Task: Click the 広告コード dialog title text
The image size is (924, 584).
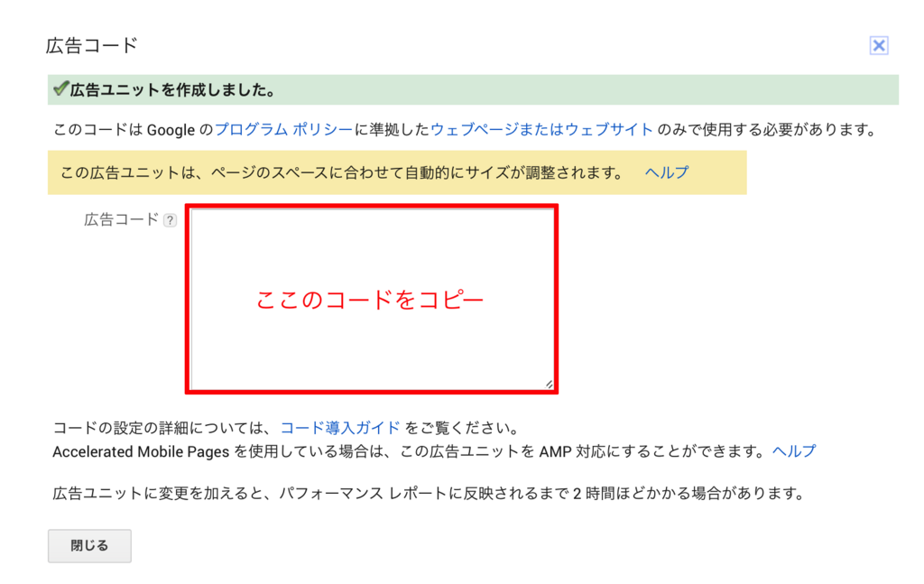Action: [92, 45]
